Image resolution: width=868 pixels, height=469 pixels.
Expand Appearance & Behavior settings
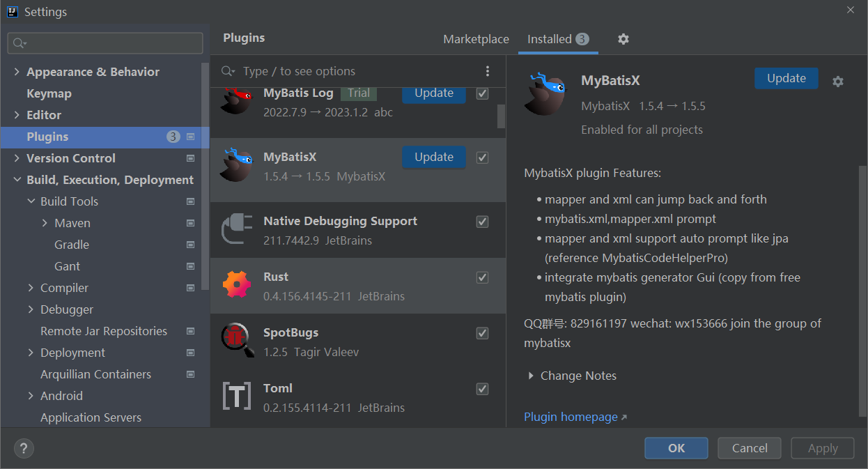[17, 72]
